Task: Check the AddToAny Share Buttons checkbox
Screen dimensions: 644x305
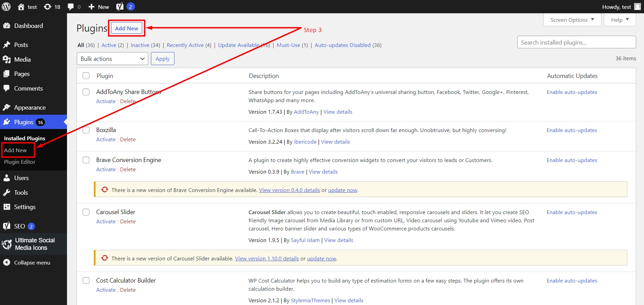Action: [86, 92]
